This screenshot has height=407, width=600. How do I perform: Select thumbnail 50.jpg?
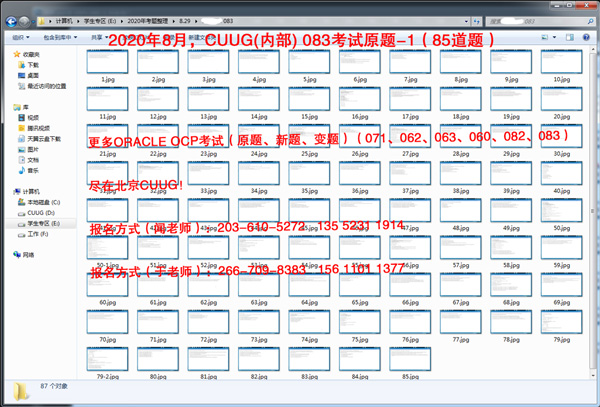[x=561, y=210]
